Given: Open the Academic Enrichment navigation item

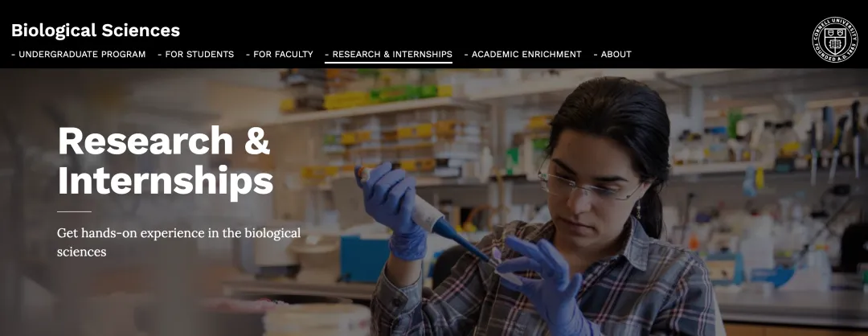Looking at the screenshot, I should tap(526, 54).
